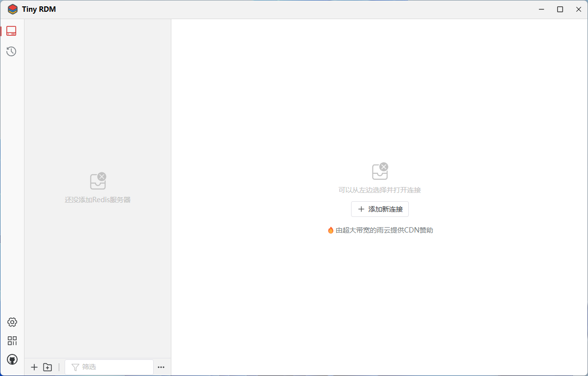The width and height of the screenshot is (588, 376).
Task: Click the funnel filter icon
Action: 75,367
